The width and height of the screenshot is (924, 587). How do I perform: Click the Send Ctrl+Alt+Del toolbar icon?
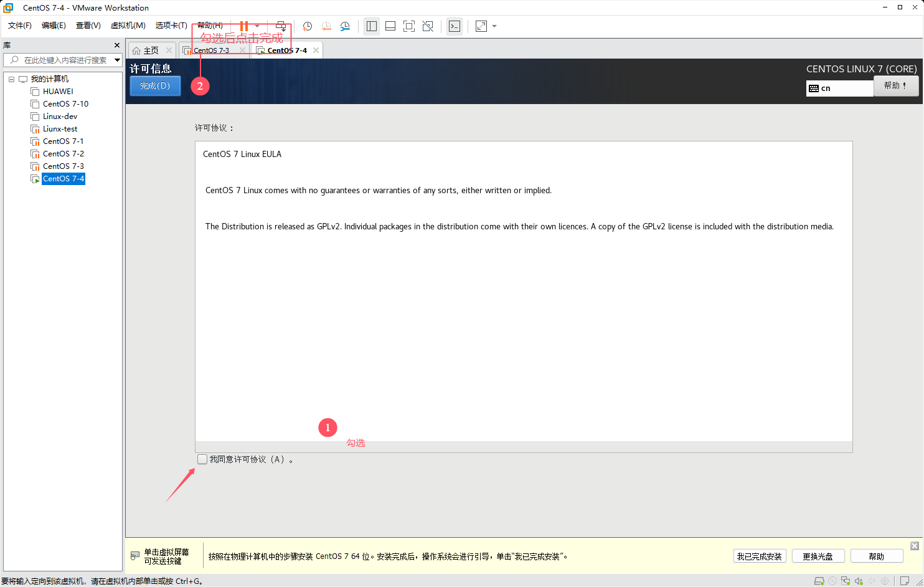pos(281,26)
